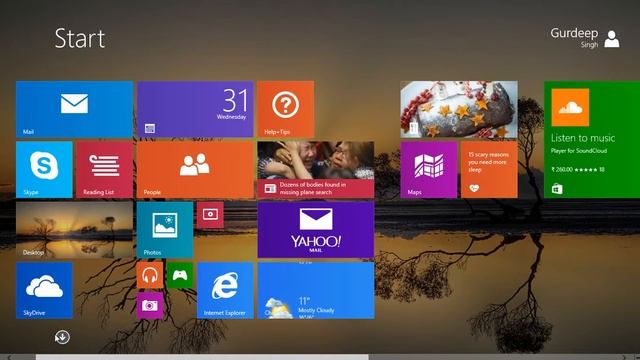
Task: Open the Yahoo Mail tile
Action: click(x=316, y=230)
